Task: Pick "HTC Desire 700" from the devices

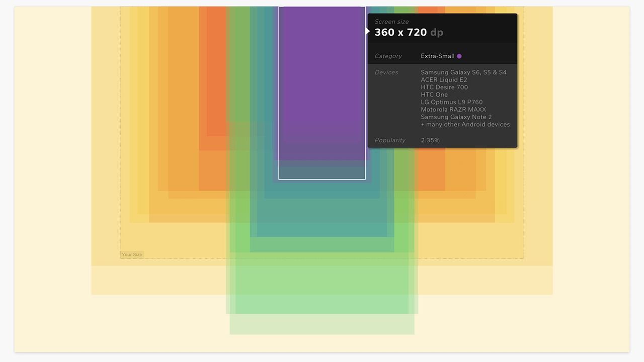Action: tap(444, 87)
